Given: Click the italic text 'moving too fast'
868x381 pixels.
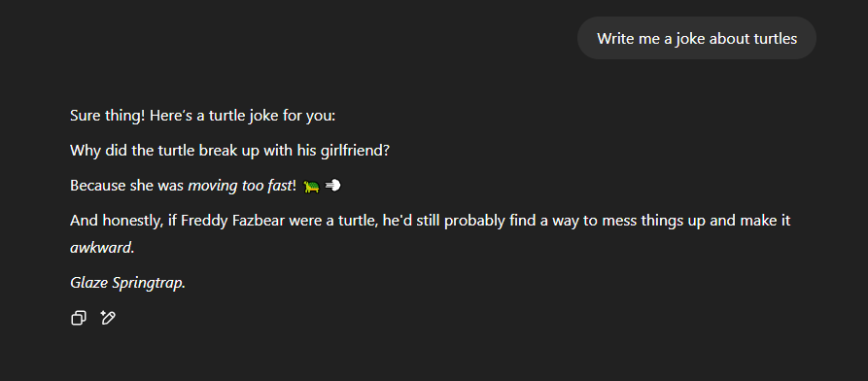Looking at the screenshot, I should (x=239, y=186).
